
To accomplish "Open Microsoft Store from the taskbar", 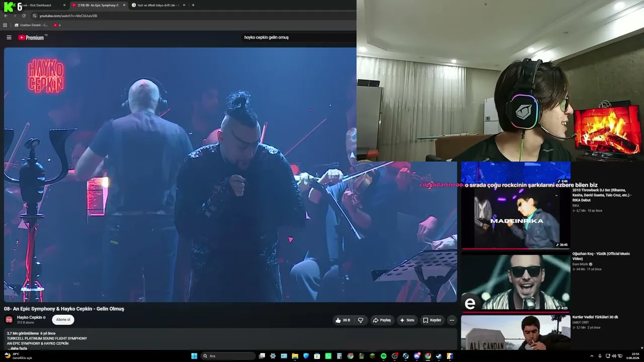I will pos(317,356).
